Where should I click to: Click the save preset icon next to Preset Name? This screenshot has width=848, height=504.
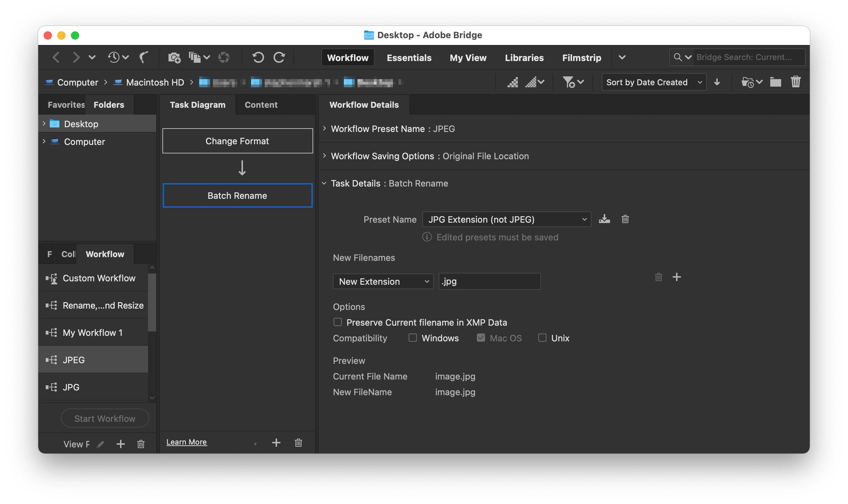(604, 219)
